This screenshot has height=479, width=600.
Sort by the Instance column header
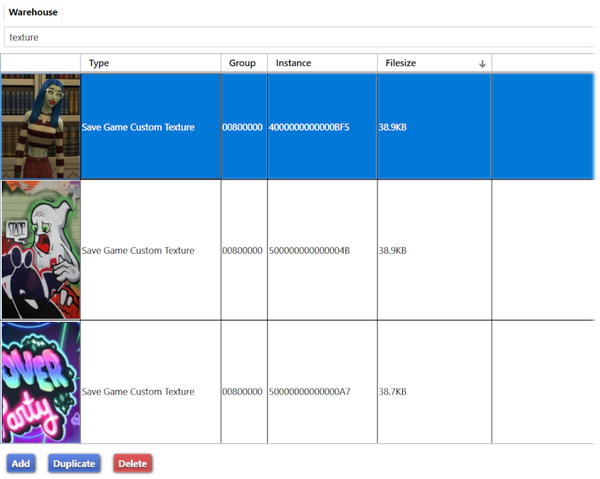[321, 63]
